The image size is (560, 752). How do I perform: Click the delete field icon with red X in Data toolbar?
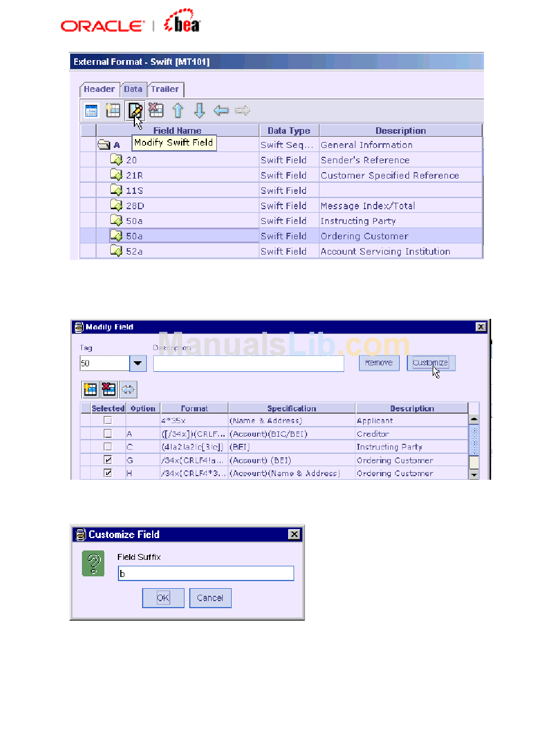156,110
